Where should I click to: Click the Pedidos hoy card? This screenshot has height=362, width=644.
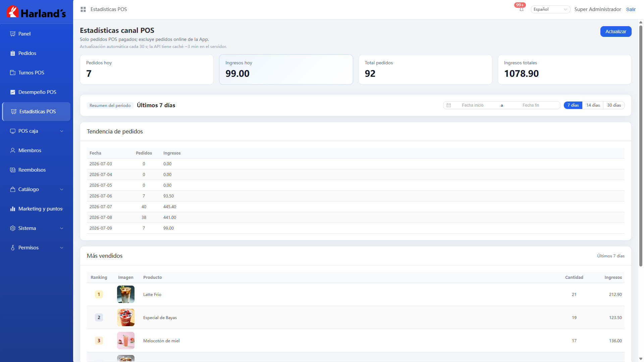pos(147,70)
